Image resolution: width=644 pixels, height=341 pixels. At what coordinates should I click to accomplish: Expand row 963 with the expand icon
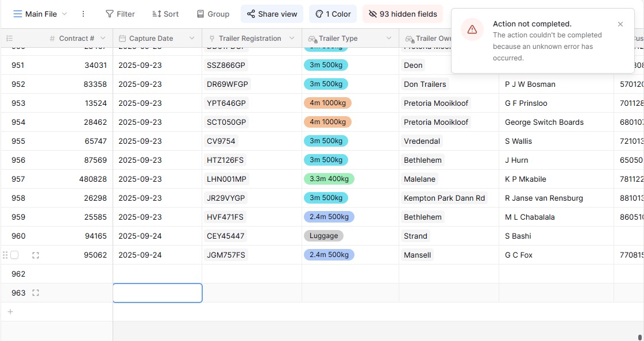(36, 293)
